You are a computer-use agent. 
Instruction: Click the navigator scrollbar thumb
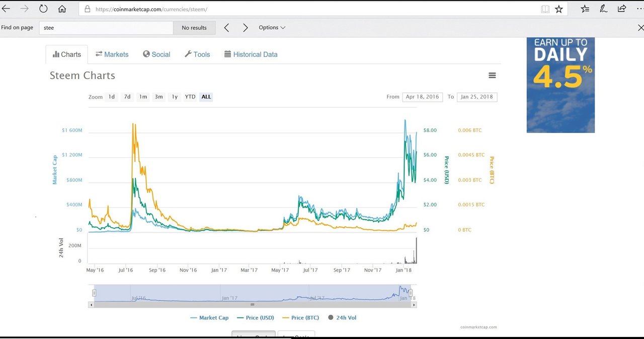click(x=253, y=304)
